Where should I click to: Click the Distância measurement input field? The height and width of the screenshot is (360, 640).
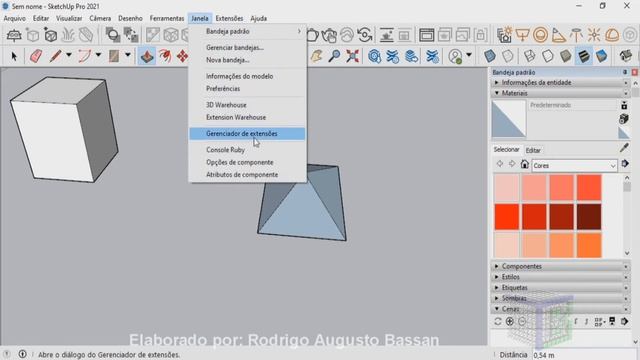coord(584,355)
